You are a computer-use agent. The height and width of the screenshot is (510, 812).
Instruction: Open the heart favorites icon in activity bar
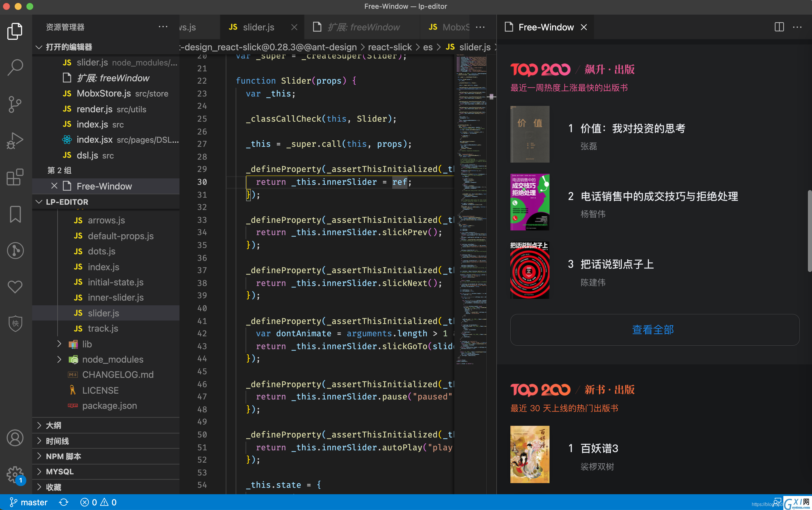[x=15, y=287]
